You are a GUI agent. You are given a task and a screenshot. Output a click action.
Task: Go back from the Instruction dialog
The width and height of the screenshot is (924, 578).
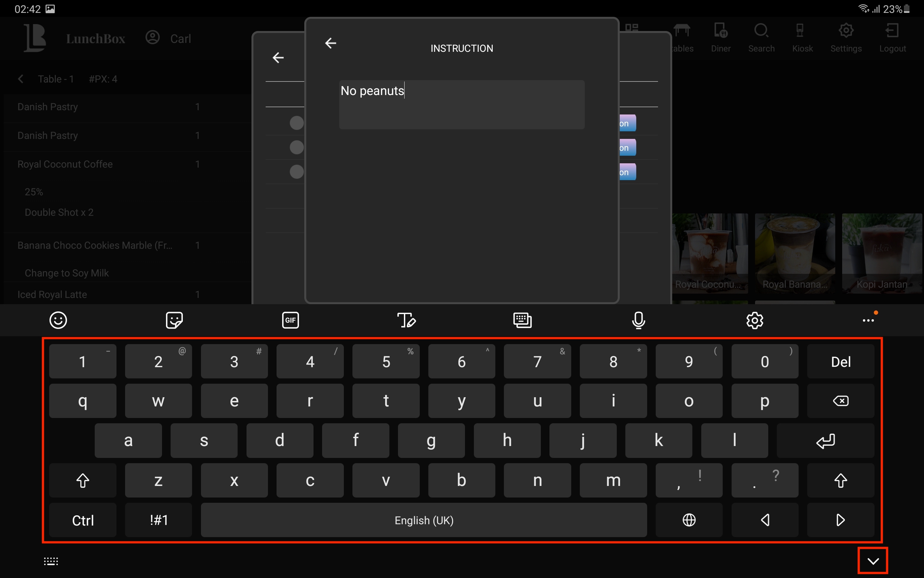click(331, 43)
